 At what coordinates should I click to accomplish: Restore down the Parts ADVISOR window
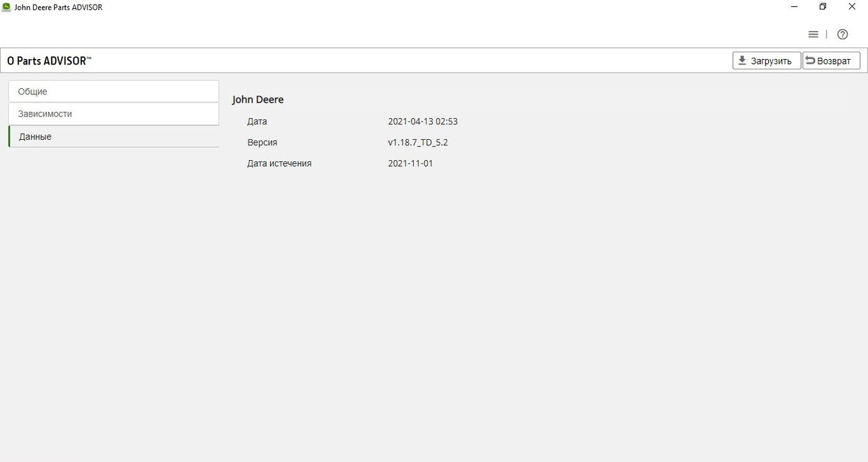[x=823, y=7]
